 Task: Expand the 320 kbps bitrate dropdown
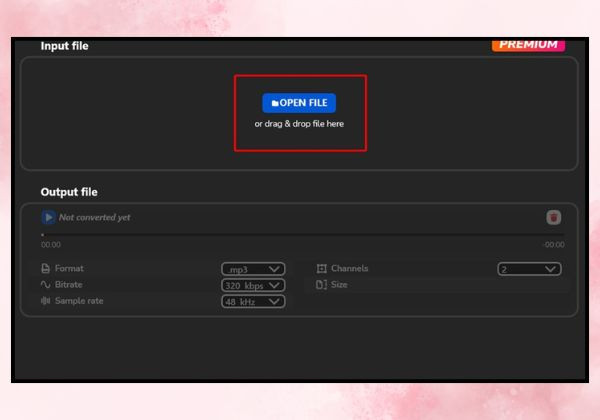coord(253,285)
